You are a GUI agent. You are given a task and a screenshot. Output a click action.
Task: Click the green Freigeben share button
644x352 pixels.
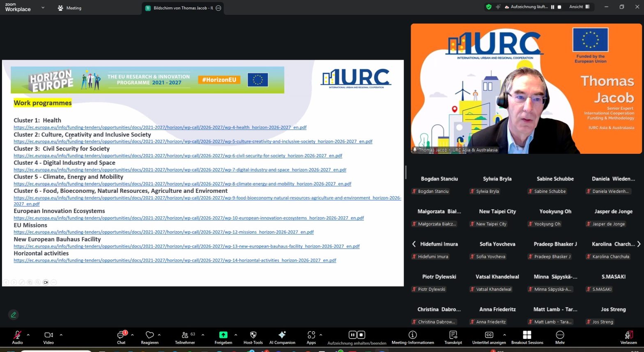coord(223,337)
